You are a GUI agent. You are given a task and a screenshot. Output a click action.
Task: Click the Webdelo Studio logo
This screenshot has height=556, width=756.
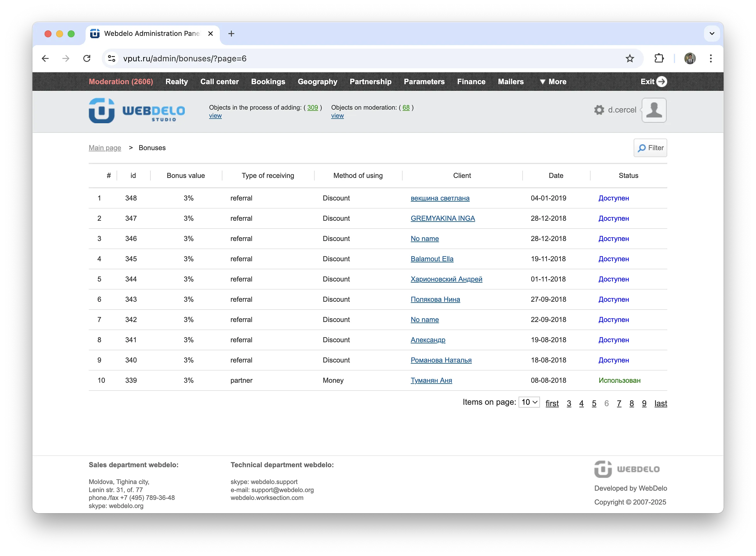pyautogui.click(x=137, y=111)
